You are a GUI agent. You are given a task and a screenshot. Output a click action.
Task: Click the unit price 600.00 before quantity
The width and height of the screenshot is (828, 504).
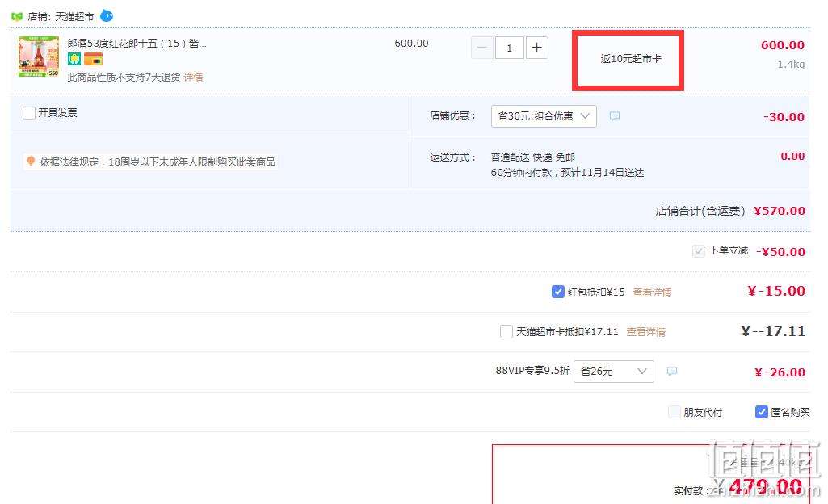click(411, 44)
